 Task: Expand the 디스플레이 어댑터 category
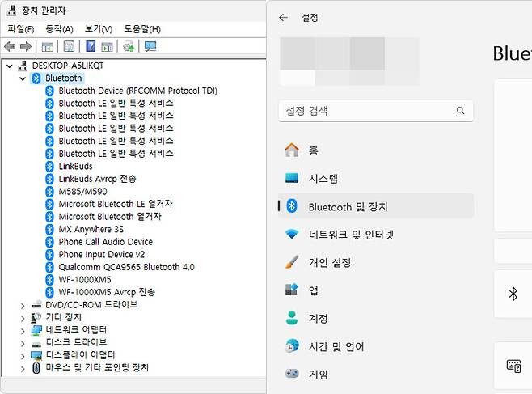tap(23, 356)
